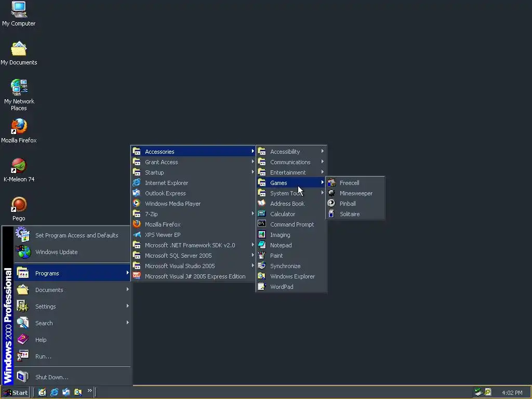Click the Internet Explorer icon in Programs

click(137, 182)
